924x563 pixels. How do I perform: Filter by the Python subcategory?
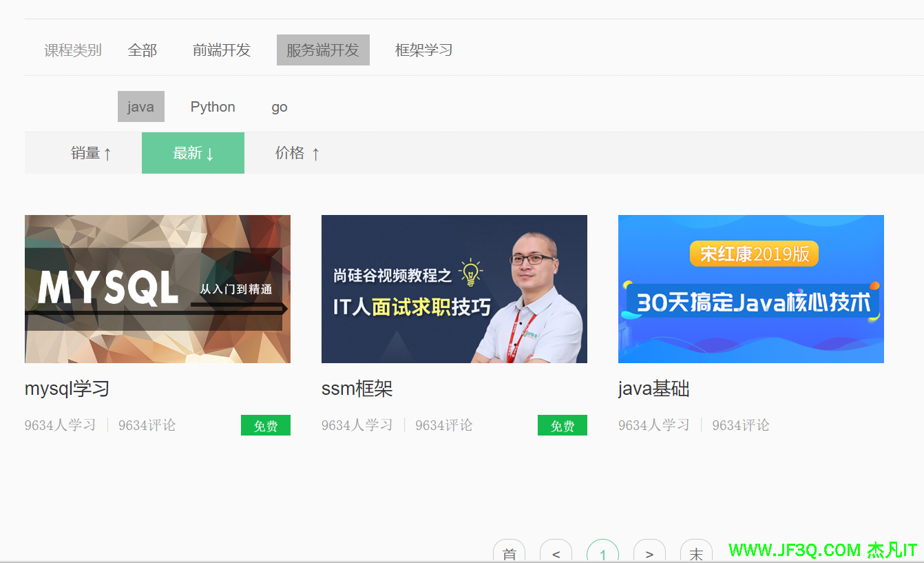(x=213, y=107)
